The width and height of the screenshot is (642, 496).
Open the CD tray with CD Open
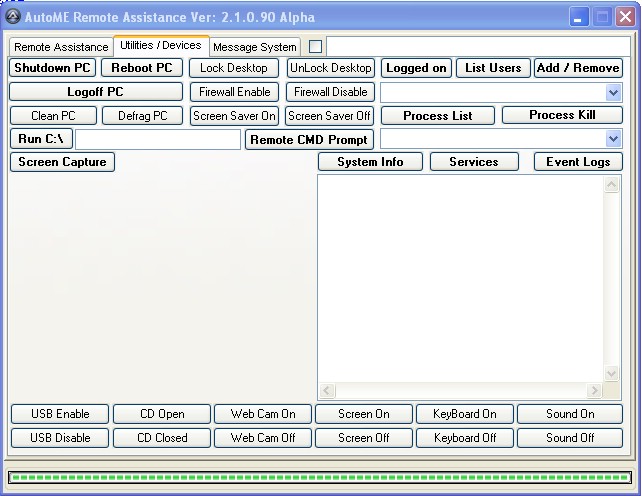point(162,414)
